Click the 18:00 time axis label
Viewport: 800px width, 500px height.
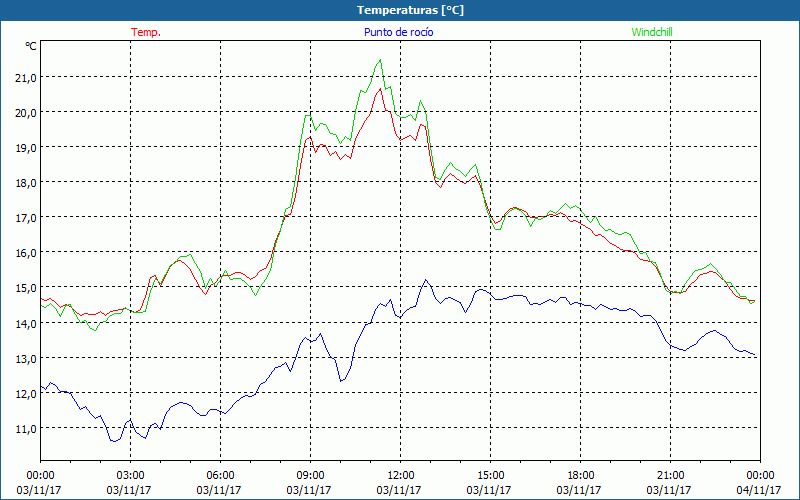coord(581,476)
